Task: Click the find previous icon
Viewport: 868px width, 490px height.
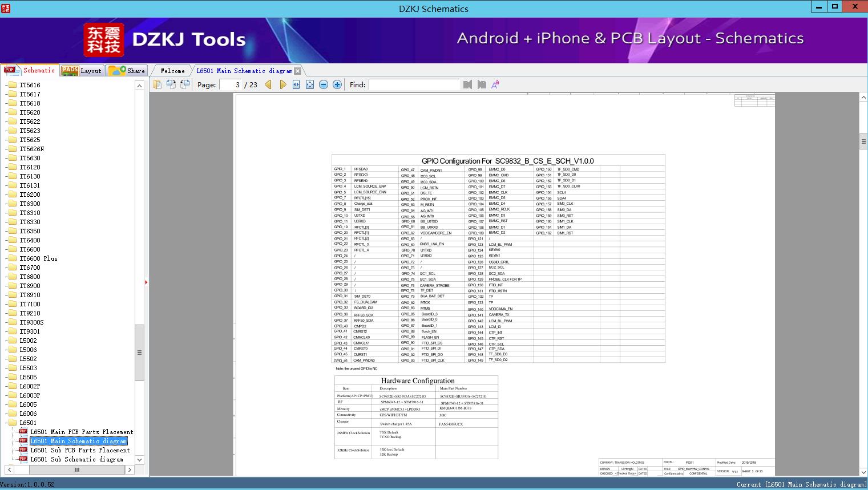Action: point(467,84)
